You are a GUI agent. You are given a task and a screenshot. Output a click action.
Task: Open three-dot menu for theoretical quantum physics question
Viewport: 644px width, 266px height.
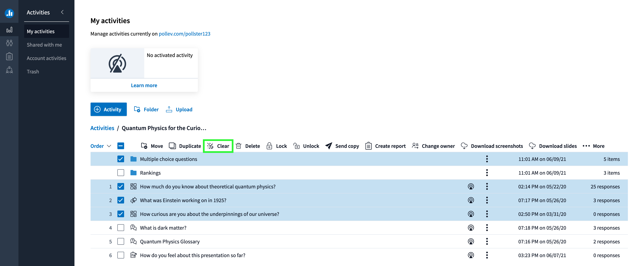pyautogui.click(x=487, y=187)
